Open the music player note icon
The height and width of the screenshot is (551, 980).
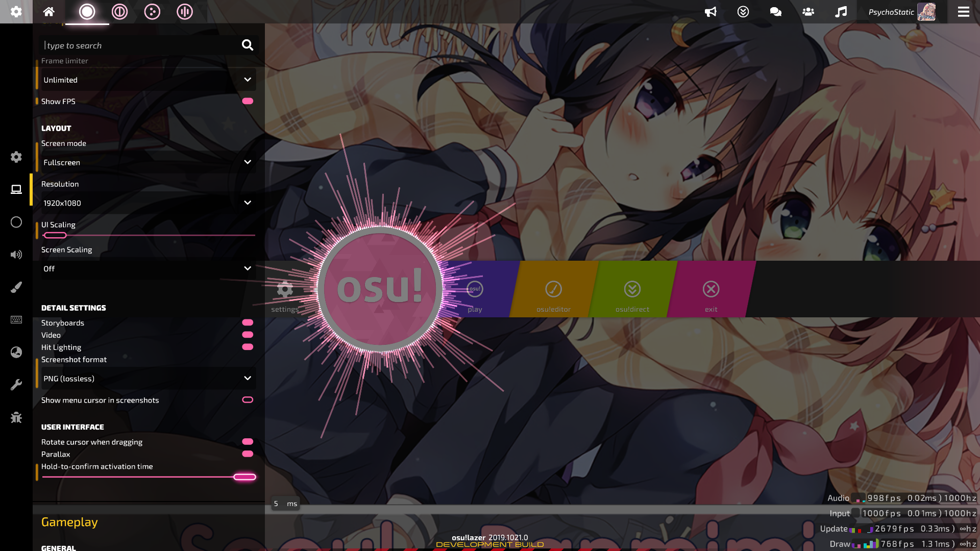click(x=841, y=11)
